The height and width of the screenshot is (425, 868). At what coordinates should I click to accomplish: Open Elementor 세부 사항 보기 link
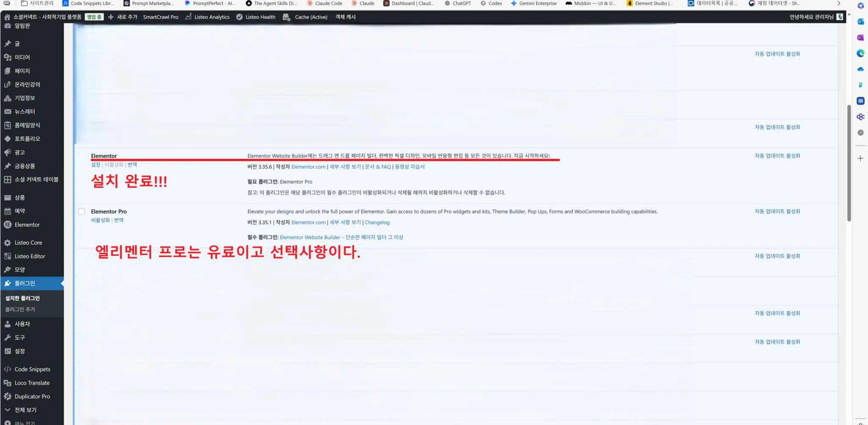coord(345,167)
